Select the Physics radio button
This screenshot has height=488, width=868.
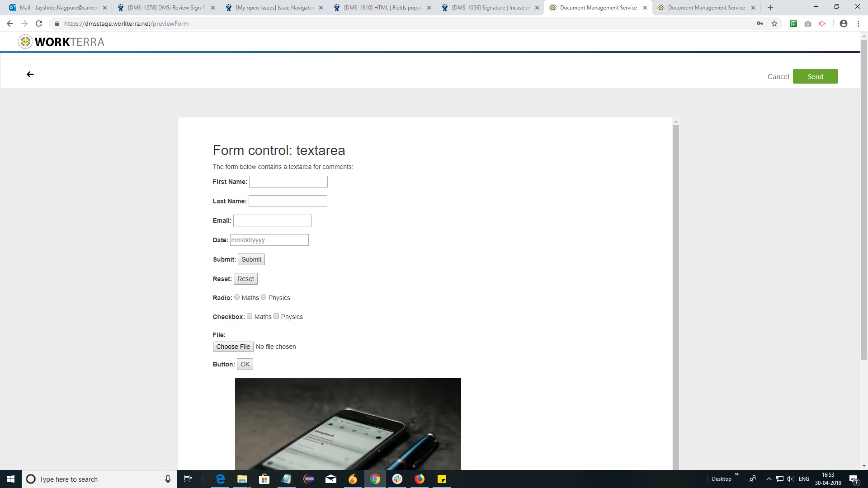264,297
